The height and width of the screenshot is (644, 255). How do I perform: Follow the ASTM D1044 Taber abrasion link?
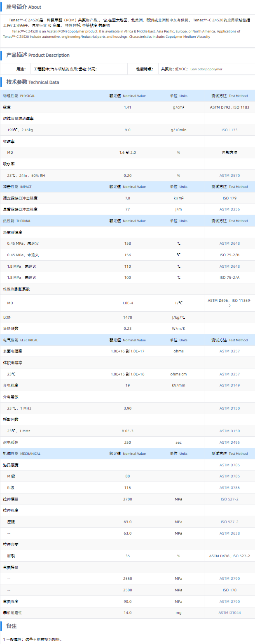pos(229,613)
